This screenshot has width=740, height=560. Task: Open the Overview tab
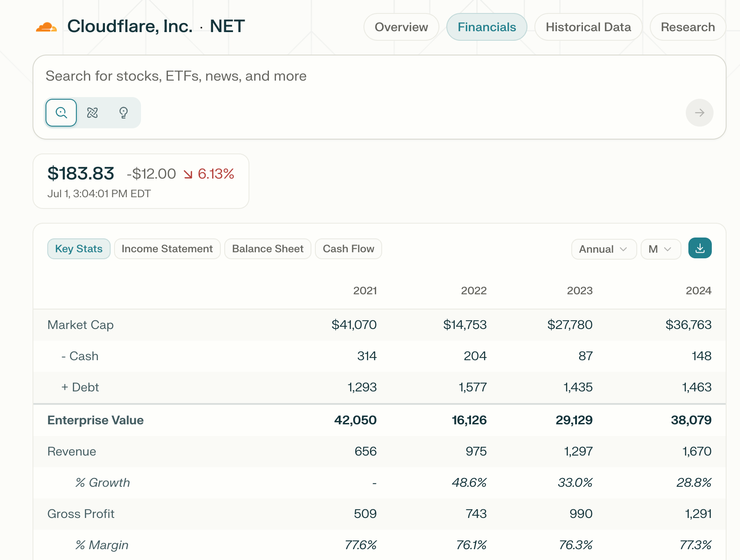click(x=401, y=27)
